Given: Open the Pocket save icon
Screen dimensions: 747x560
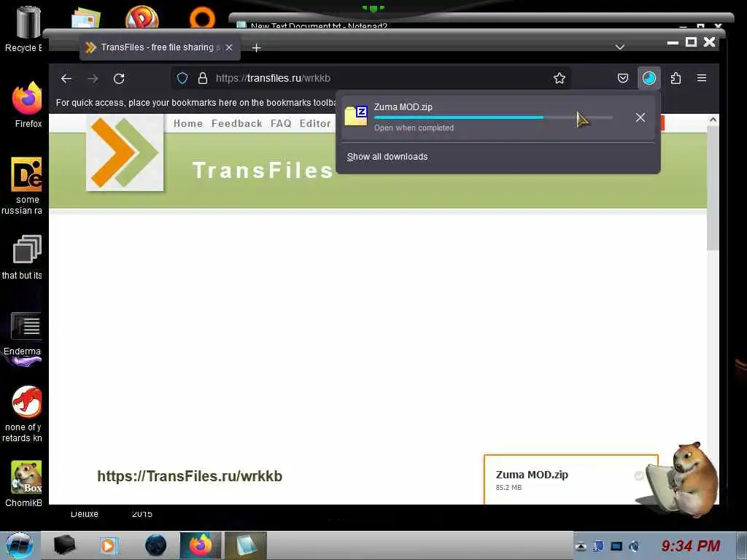Looking at the screenshot, I should 623,78.
